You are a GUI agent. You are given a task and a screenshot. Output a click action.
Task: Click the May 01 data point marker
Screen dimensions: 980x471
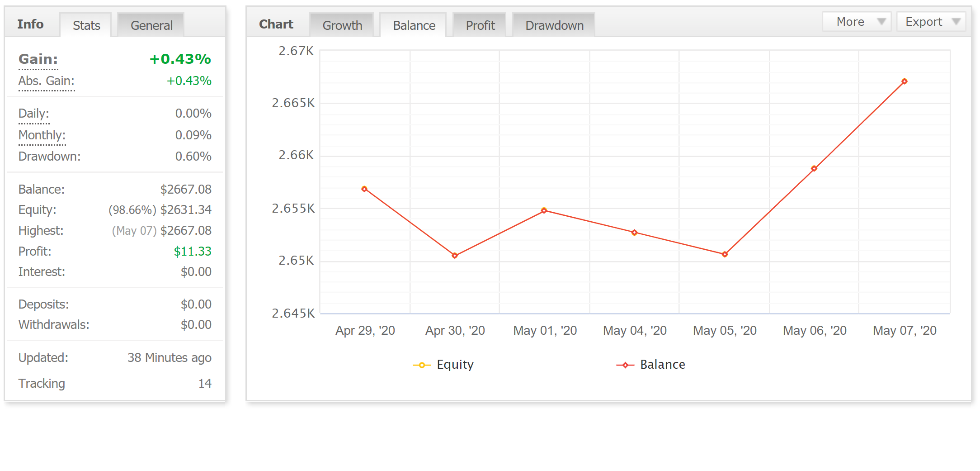tap(544, 210)
